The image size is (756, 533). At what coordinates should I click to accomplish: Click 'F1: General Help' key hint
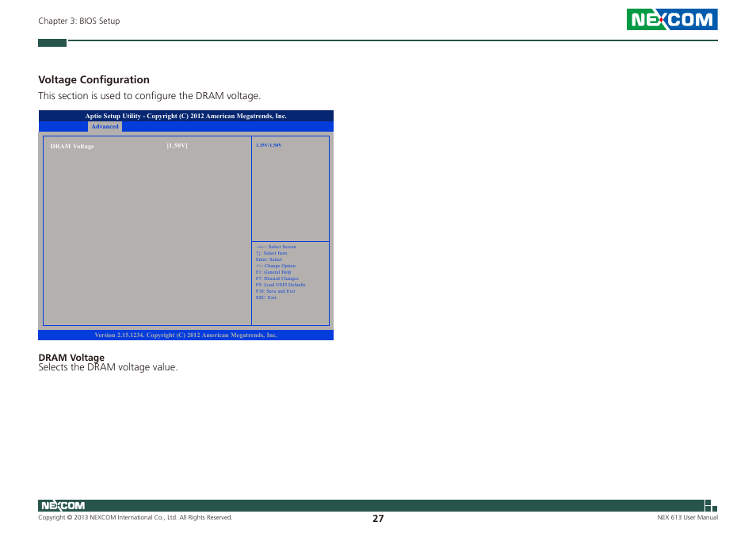click(273, 272)
